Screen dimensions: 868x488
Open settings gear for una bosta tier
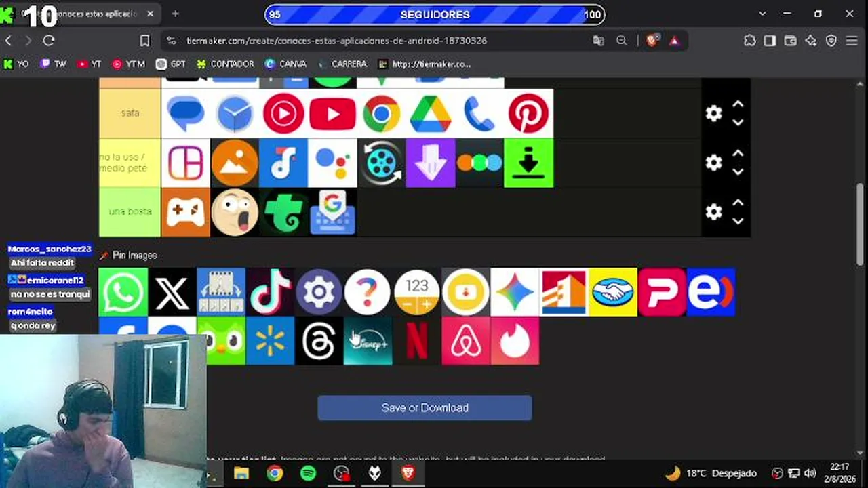pos(713,212)
